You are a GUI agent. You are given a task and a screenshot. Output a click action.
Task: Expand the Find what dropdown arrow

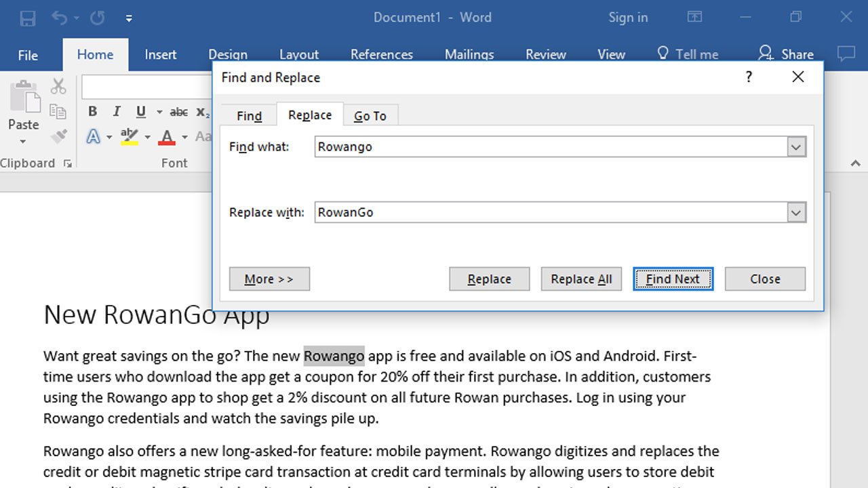tap(797, 147)
